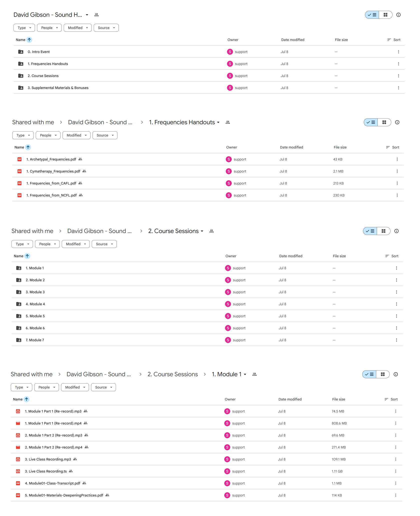The width and height of the screenshot is (420, 516).
Task: Open the 2. Course Sessions folder in top list
Action: (x=43, y=76)
